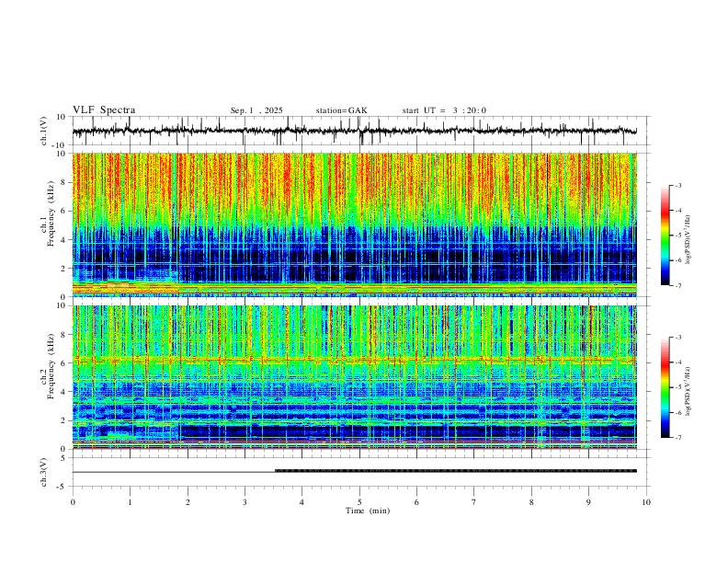Click inside the ch.1 spectrogram panel

pos(355,224)
